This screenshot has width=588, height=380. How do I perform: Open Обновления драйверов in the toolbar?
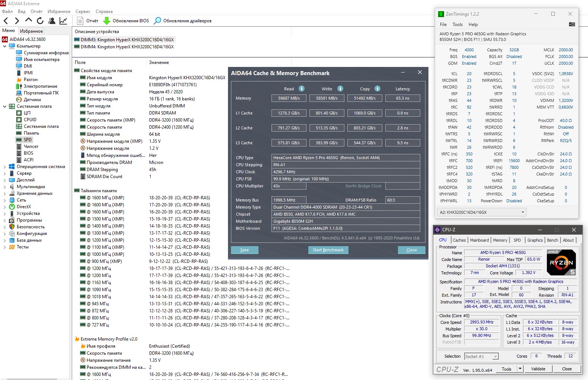pos(183,21)
